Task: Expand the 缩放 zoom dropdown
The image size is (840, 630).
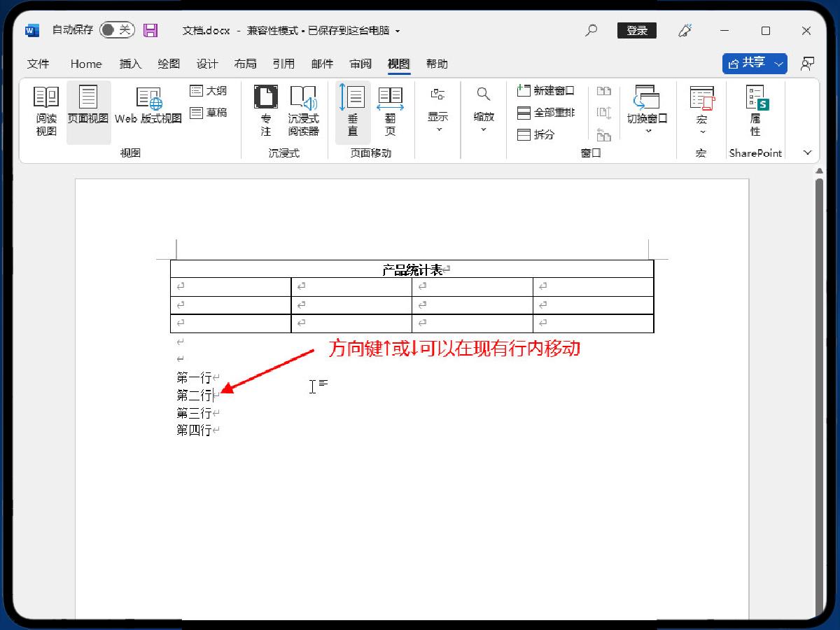Action: [x=484, y=111]
